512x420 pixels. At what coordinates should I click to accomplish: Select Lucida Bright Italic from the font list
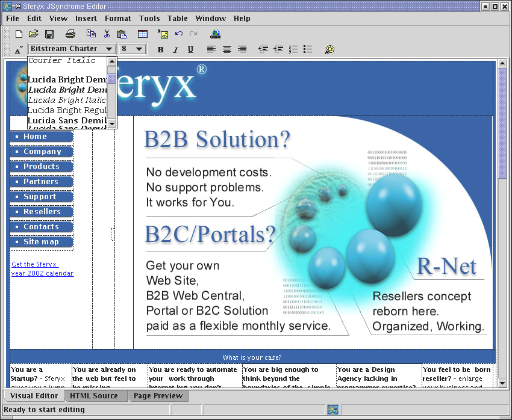[67, 100]
